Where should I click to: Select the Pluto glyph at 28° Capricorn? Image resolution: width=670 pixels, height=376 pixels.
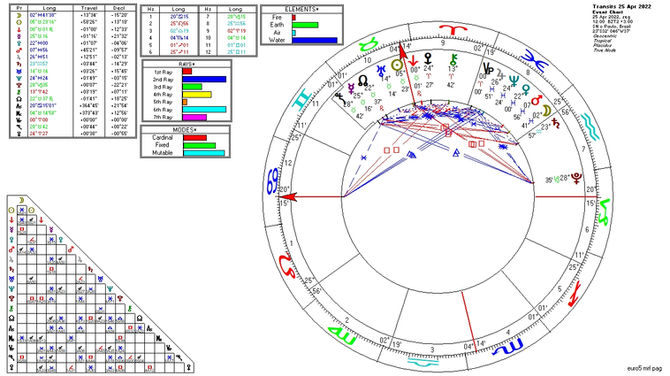pos(576,178)
